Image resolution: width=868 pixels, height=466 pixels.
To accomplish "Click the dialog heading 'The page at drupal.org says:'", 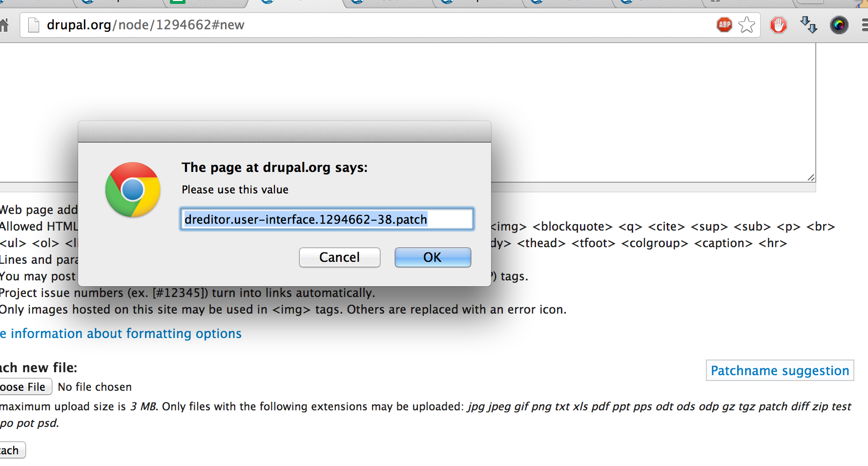I will (274, 168).
